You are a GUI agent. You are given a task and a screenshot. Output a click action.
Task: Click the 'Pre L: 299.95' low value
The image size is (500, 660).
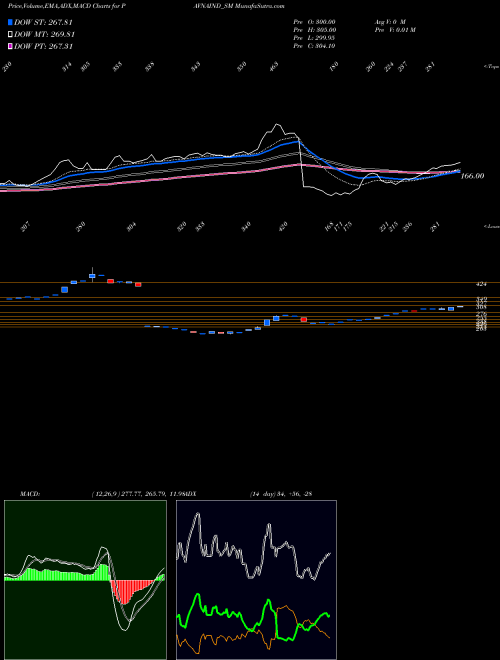tap(314, 38)
